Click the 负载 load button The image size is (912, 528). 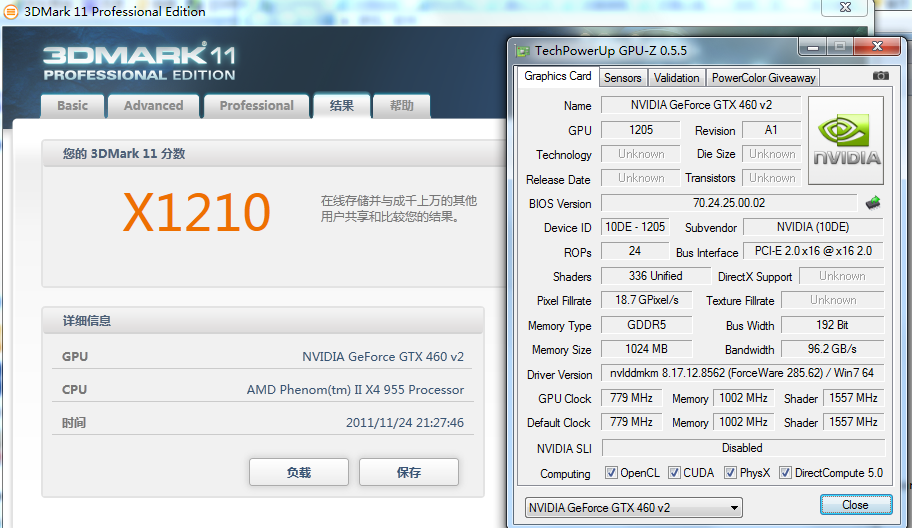[298, 472]
